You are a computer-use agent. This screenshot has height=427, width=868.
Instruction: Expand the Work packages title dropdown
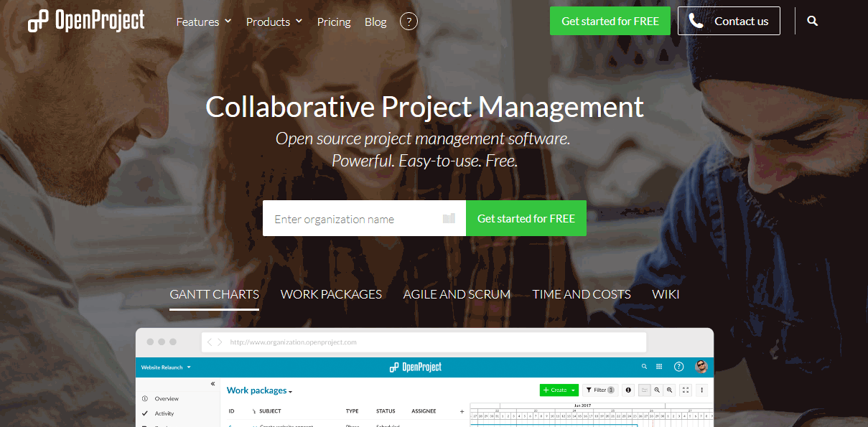[x=260, y=390]
